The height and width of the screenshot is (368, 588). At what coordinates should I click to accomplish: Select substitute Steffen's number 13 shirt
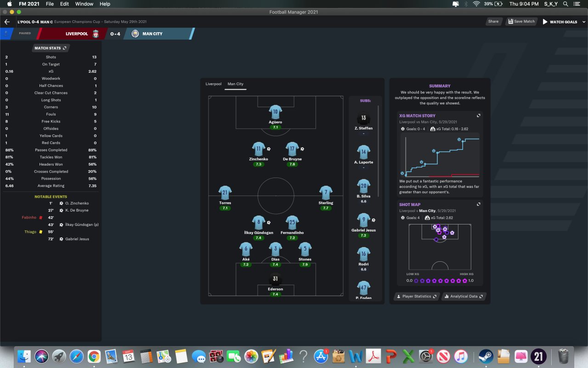363,118
